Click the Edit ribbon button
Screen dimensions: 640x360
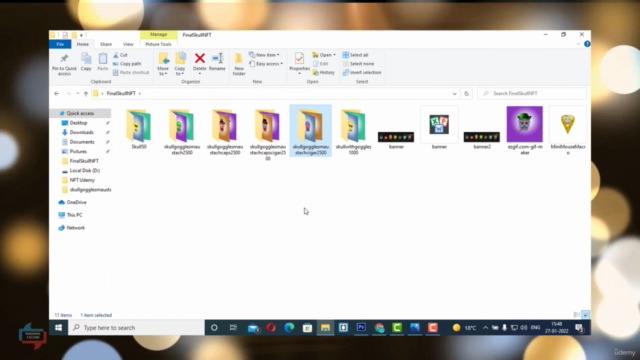(x=321, y=64)
